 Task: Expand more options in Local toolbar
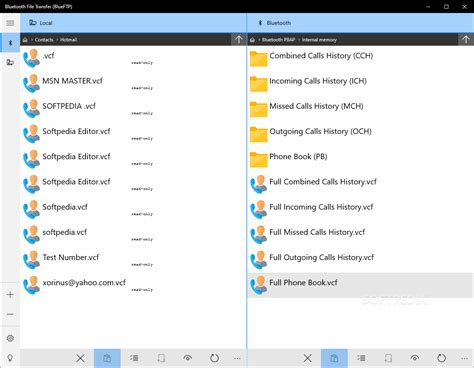[237, 358]
